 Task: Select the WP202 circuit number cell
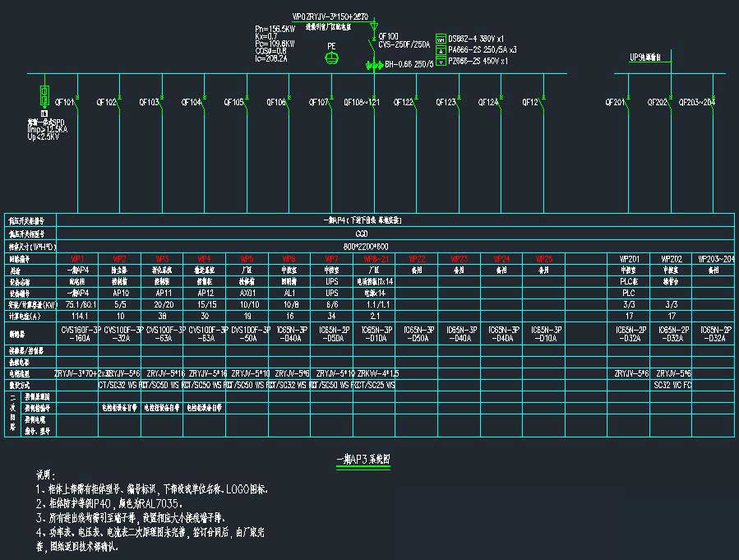(x=672, y=259)
